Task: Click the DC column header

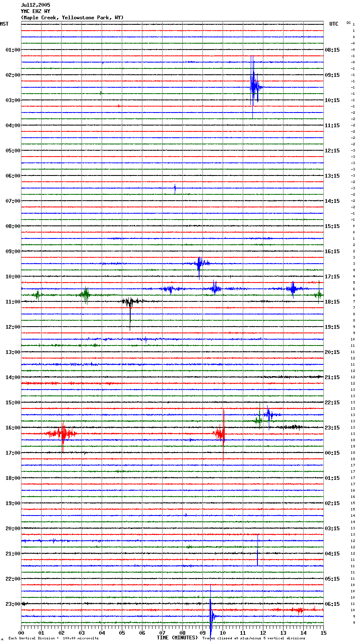Action: pyautogui.click(x=349, y=22)
